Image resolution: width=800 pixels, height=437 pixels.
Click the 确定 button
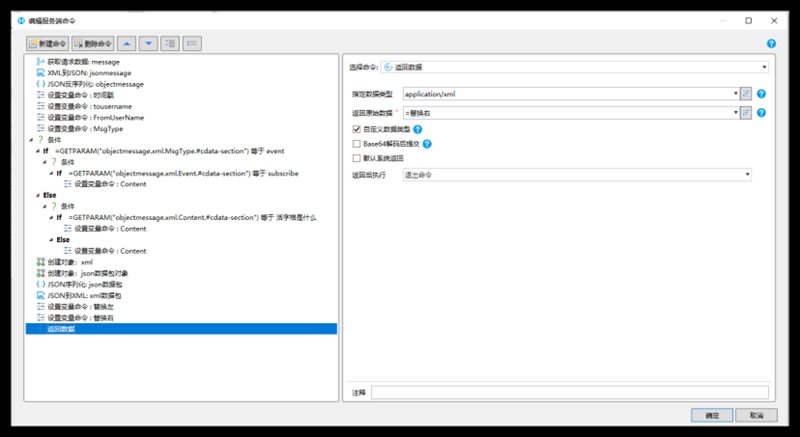click(x=712, y=415)
